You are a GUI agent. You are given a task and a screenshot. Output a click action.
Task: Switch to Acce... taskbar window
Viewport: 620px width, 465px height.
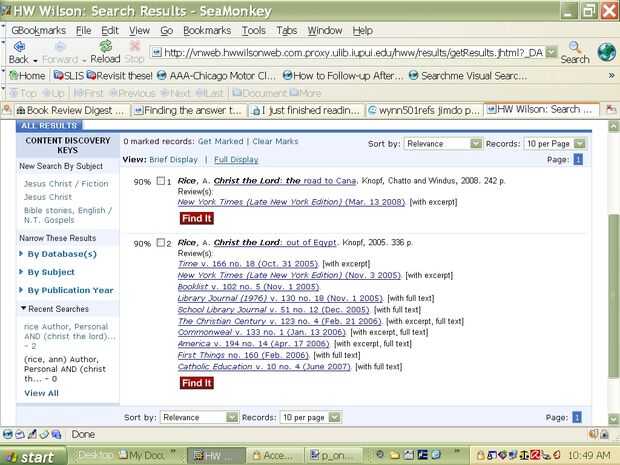274,456
